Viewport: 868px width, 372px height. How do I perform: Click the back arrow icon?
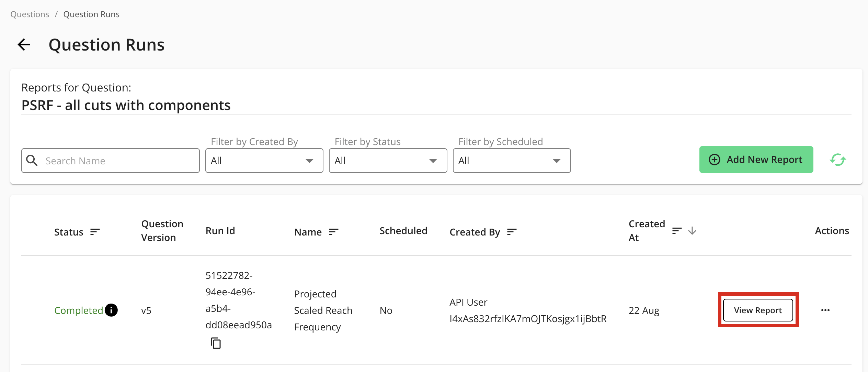24,45
